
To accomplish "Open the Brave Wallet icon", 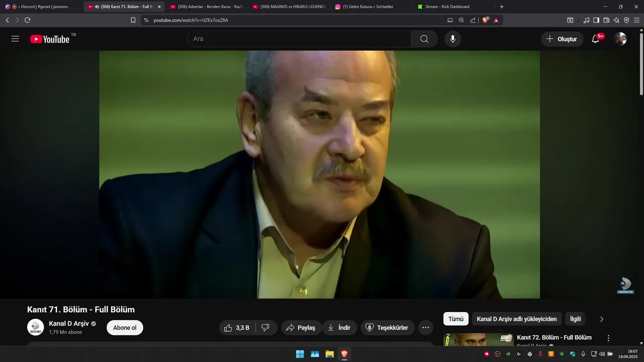I will click(606, 20).
